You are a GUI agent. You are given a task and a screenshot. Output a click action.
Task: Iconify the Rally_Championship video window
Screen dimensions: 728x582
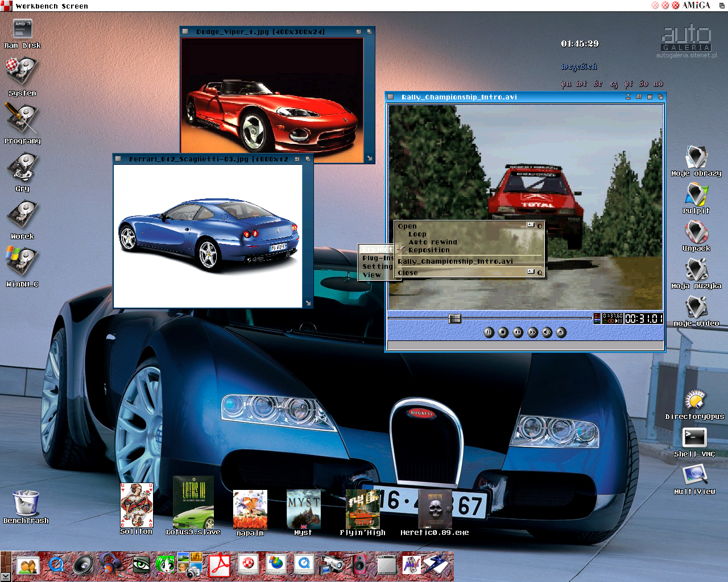[x=628, y=97]
